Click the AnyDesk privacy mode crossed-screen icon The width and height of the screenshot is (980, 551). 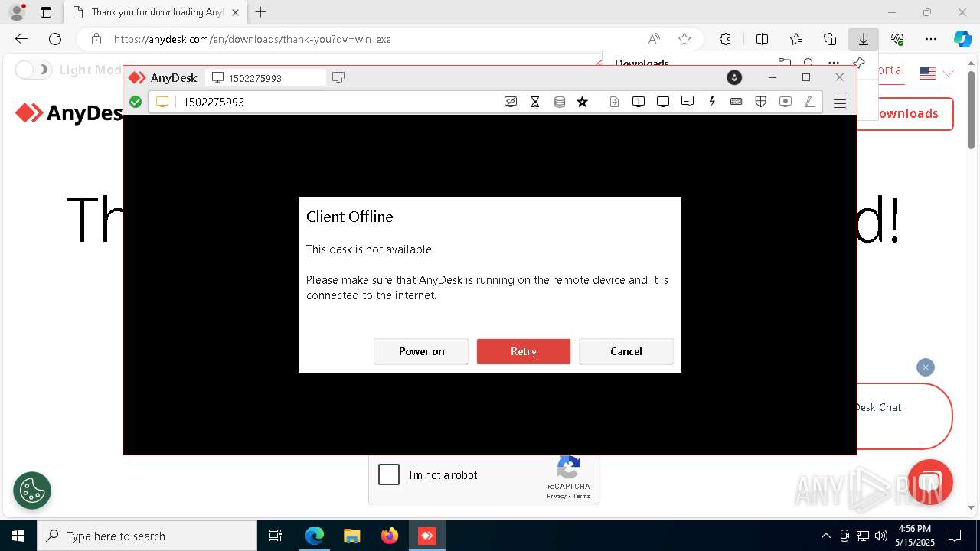tap(511, 102)
